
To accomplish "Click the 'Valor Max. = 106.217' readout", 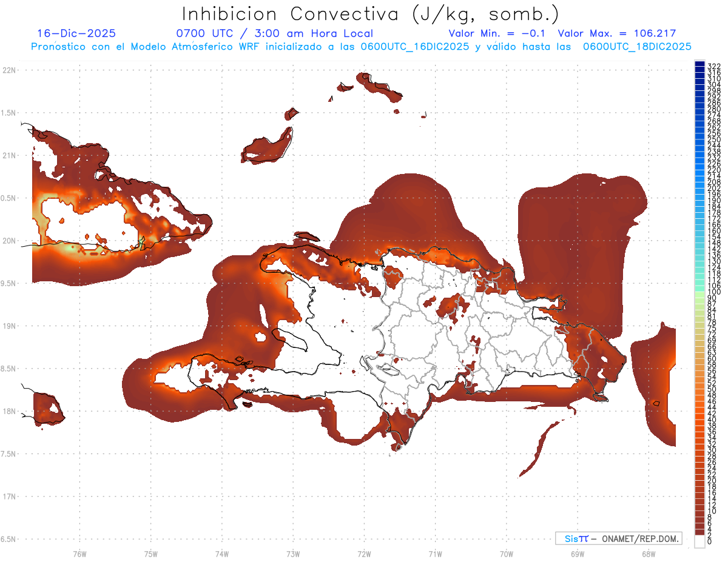I will (617, 33).
